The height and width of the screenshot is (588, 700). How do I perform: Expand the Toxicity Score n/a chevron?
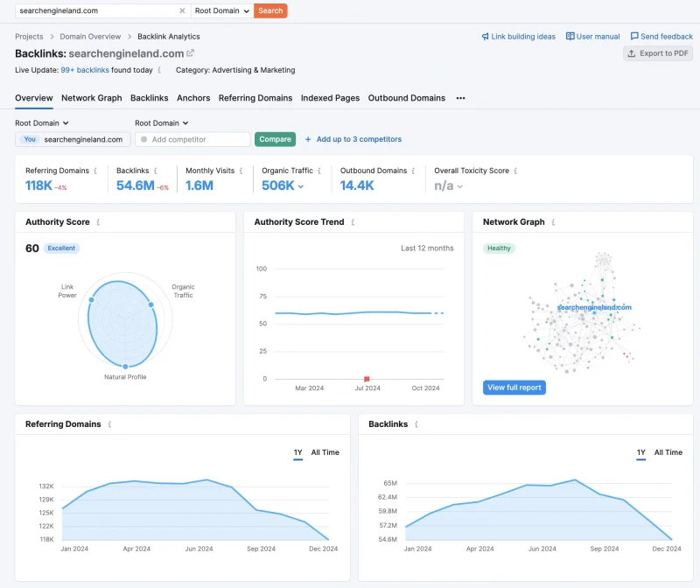460,186
